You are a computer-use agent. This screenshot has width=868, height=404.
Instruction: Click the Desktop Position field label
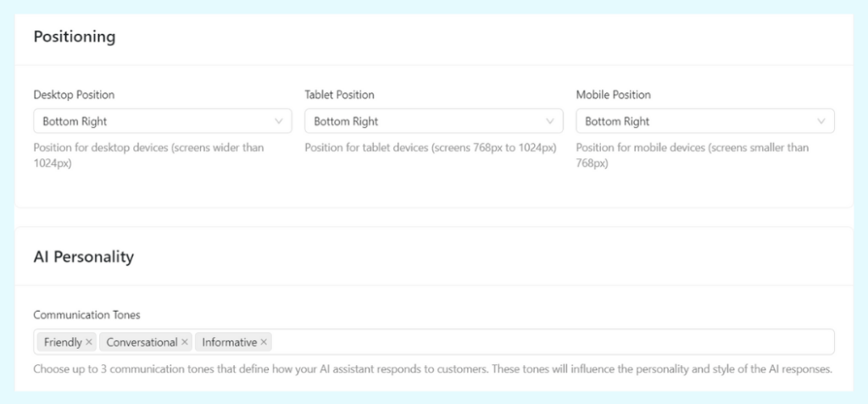pyautogui.click(x=74, y=95)
